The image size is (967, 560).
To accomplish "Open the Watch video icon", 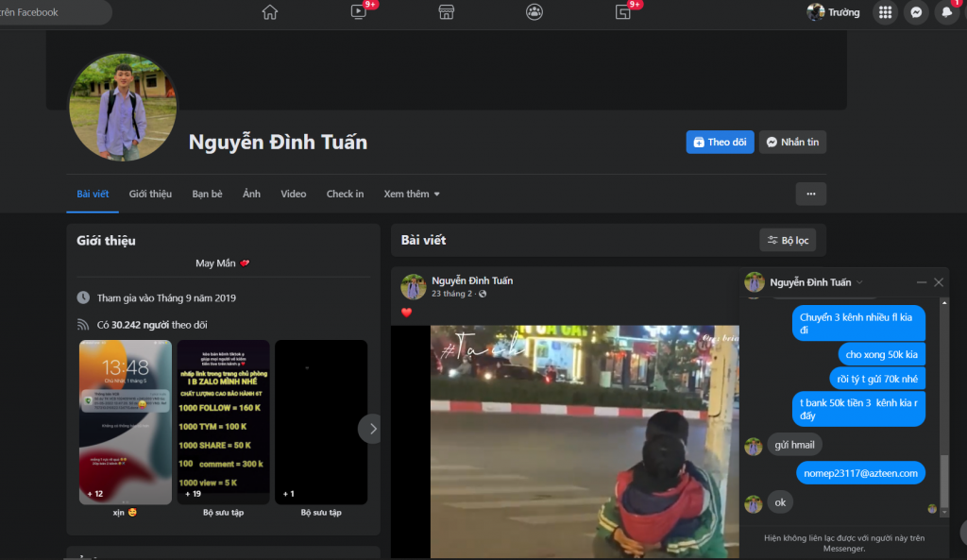I will (x=359, y=12).
